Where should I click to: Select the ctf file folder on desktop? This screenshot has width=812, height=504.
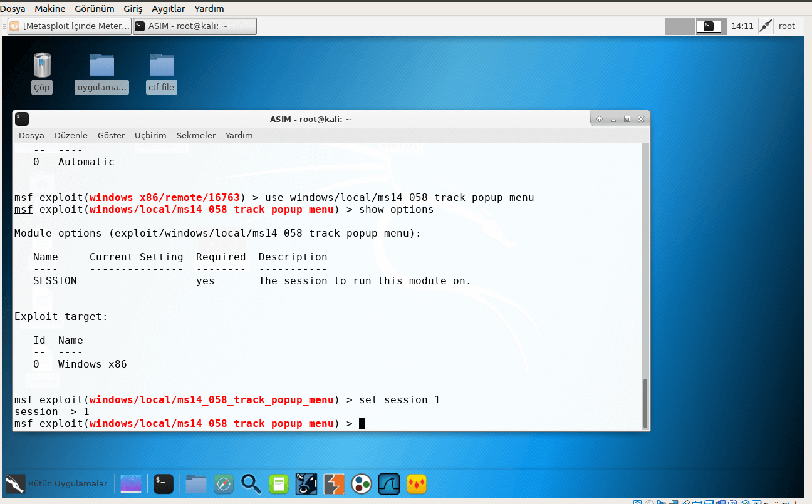tap(162, 73)
